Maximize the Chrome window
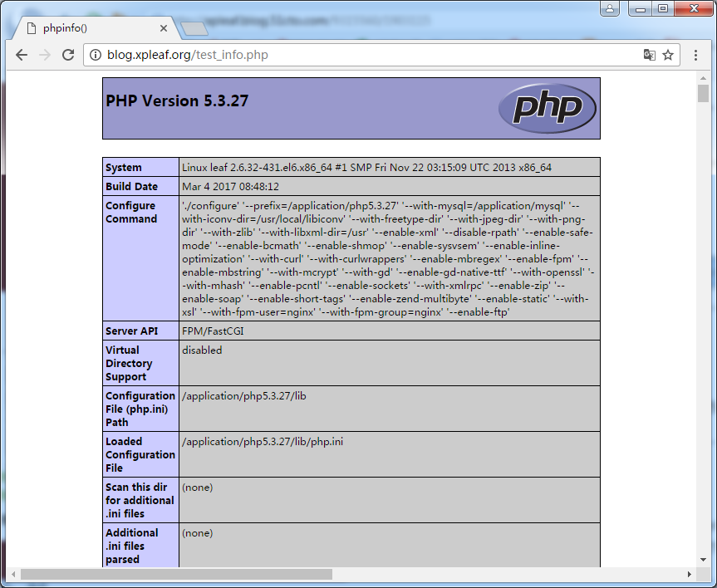Screen dimensions: 717x588 click(x=663, y=8)
